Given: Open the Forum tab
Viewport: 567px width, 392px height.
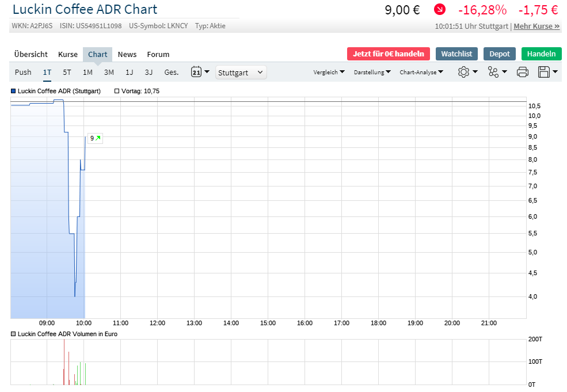Looking at the screenshot, I should (158, 54).
